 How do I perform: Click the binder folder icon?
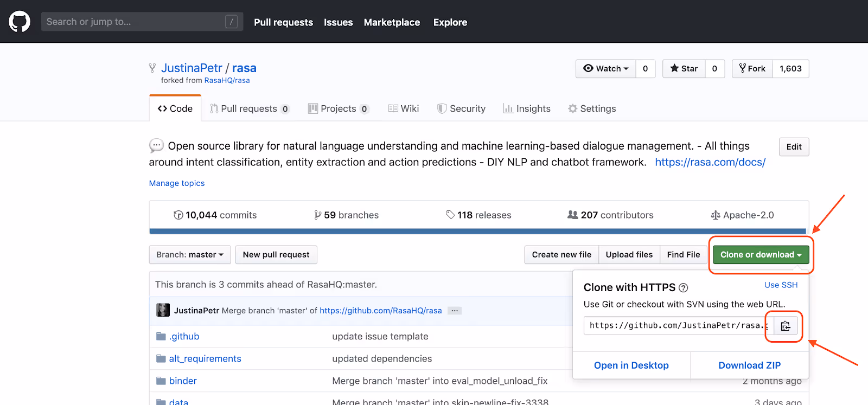[x=161, y=381]
